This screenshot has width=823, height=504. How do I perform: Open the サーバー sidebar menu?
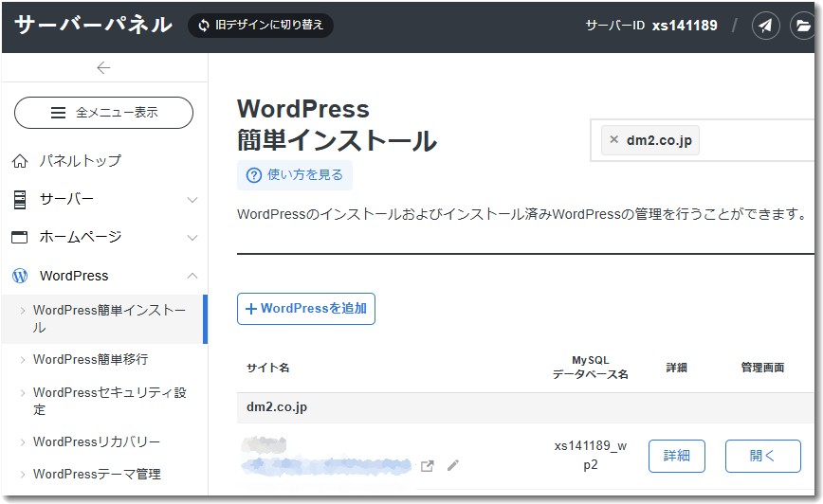click(66, 199)
